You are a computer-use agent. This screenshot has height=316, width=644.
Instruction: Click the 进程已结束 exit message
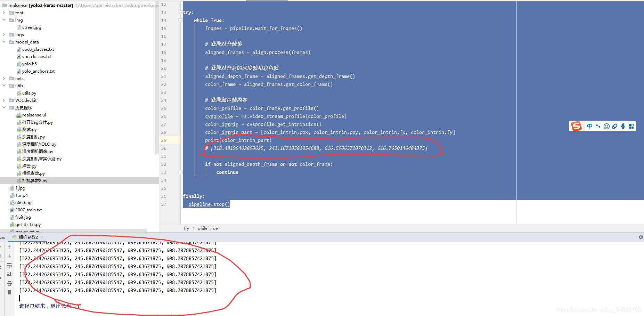pos(49,306)
